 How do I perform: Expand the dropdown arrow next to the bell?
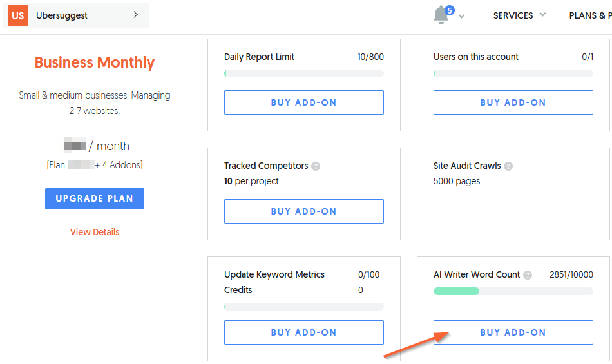(x=461, y=17)
